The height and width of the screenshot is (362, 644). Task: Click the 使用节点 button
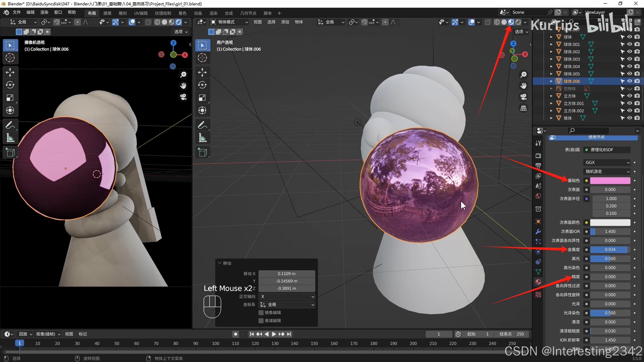(x=596, y=137)
